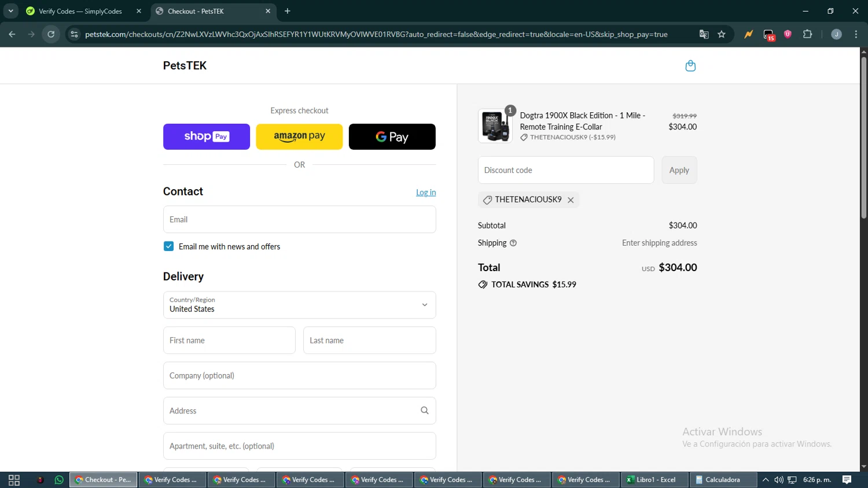Click the taskbar clock 6:26 p. m.
This screenshot has width=868, height=488.
coord(817,480)
